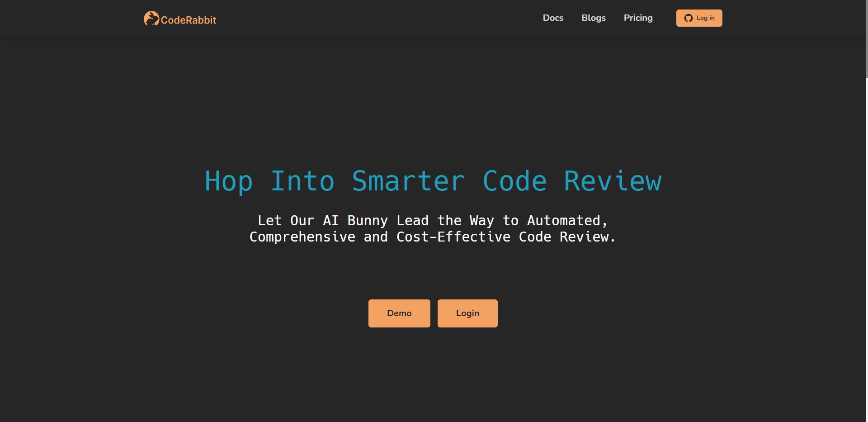The width and height of the screenshot is (868, 422).
Task: Open the Docs navigation link
Action: pyautogui.click(x=553, y=18)
